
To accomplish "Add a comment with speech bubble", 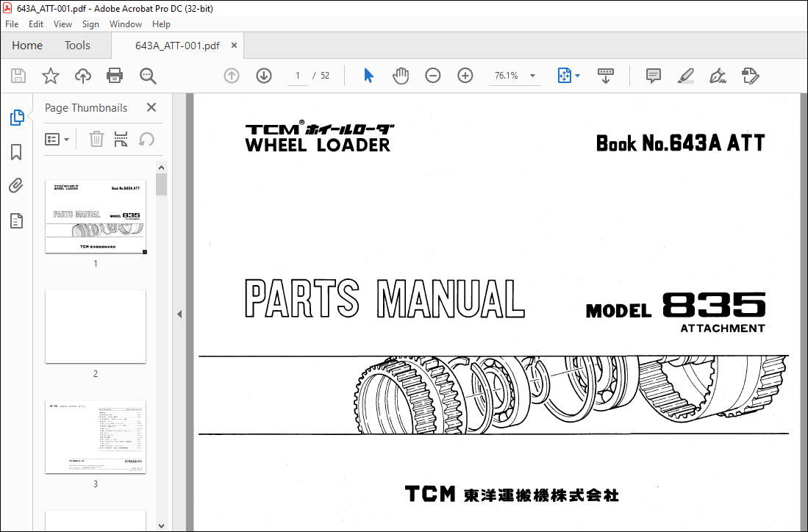I will (x=654, y=76).
